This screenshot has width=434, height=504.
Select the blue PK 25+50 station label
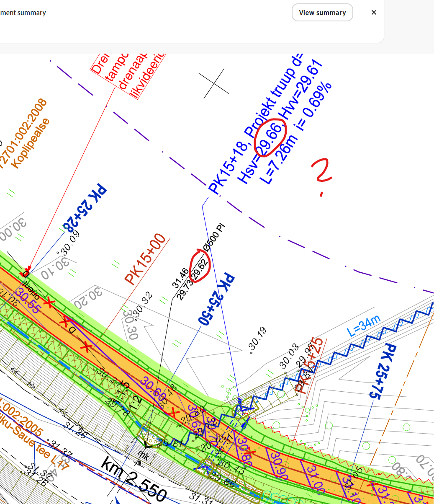coord(216,299)
